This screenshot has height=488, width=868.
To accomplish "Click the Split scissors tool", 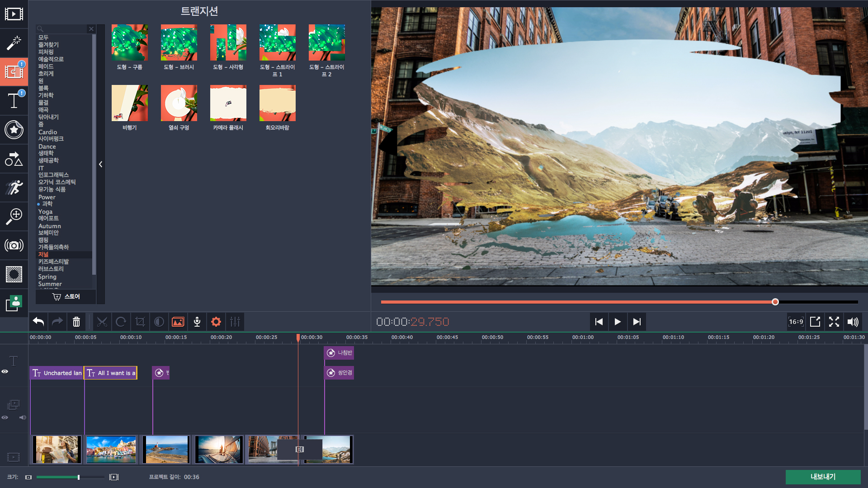I will [102, 322].
